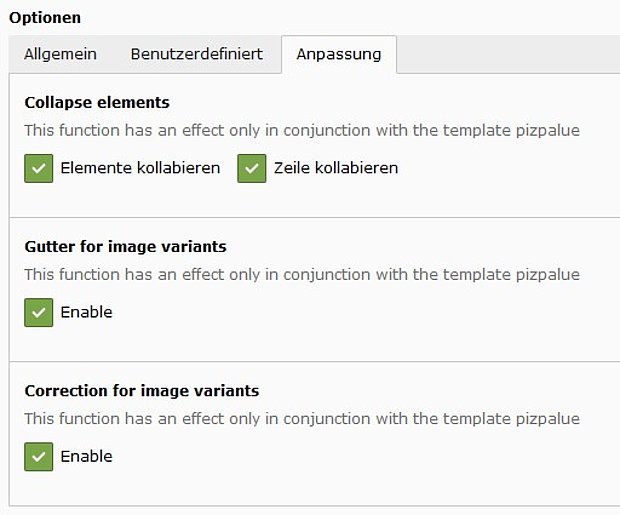
Task: Select the Anpassung tab
Action: point(338,54)
